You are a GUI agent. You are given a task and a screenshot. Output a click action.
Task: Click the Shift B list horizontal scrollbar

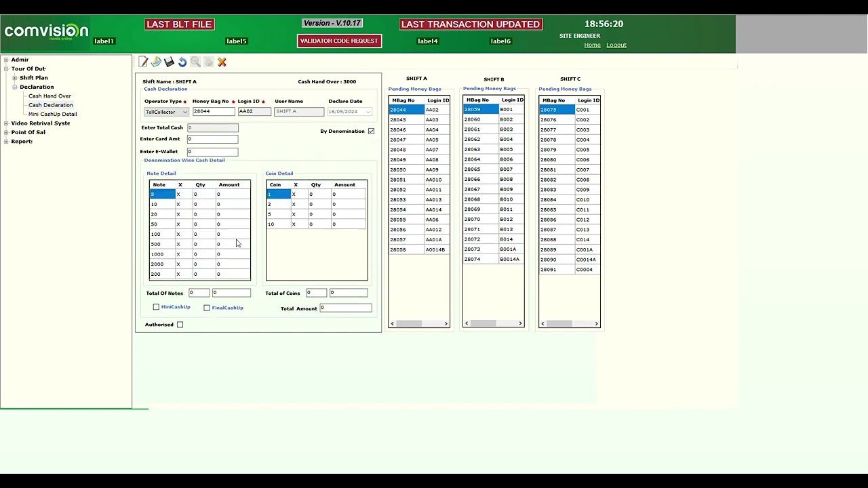tap(493, 324)
